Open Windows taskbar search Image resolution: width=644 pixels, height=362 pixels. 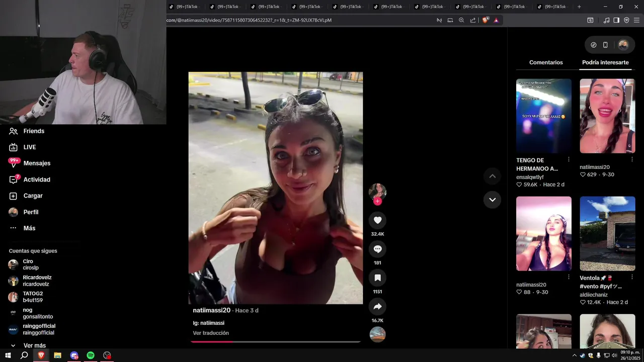pos(24,355)
